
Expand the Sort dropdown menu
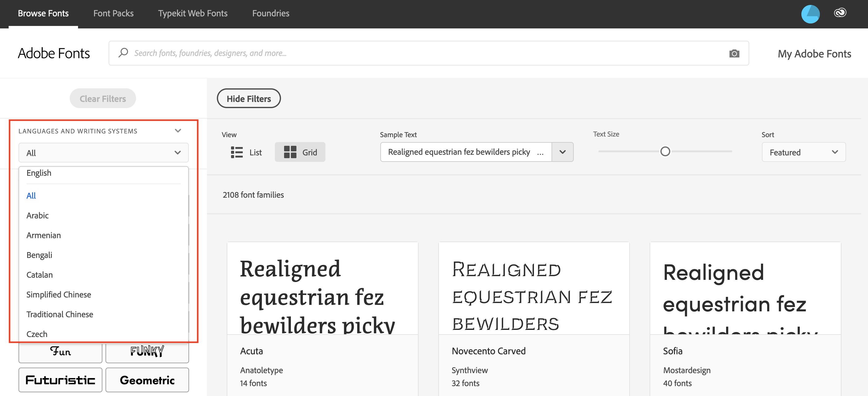pos(803,152)
